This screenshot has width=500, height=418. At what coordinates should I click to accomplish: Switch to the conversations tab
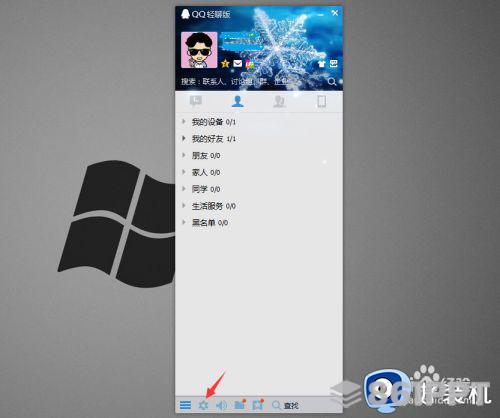[x=196, y=101]
